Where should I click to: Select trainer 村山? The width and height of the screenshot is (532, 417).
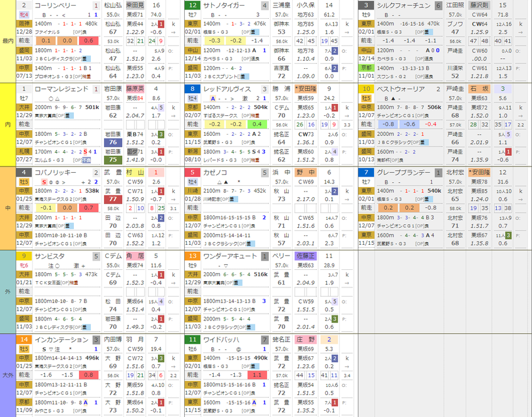point(135,173)
